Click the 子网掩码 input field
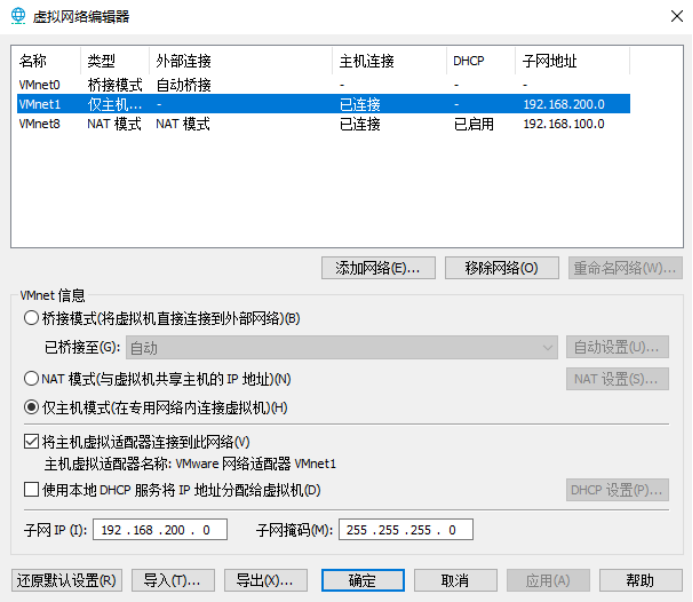This screenshot has width=693, height=602. click(406, 530)
